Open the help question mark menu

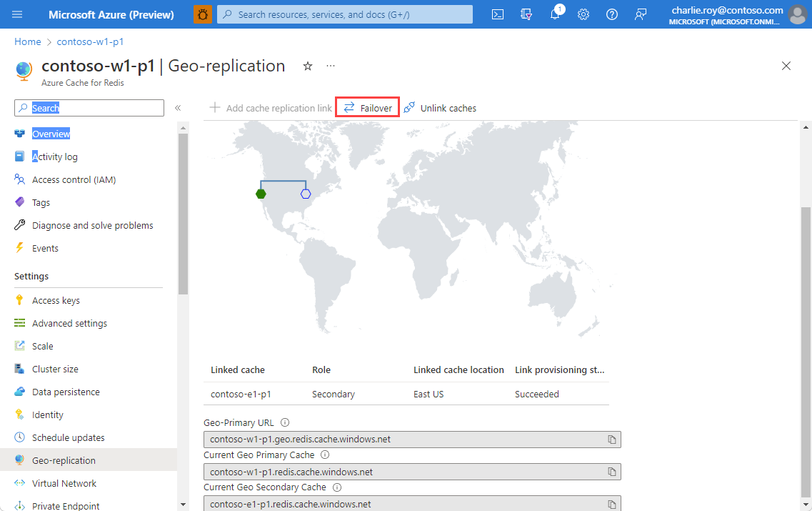[612, 14]
